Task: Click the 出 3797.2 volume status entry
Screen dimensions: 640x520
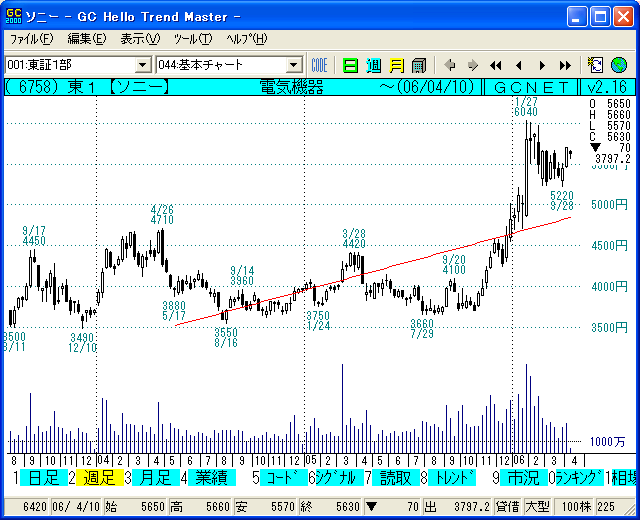Action: pyautogui.click(x=457, y=507)
